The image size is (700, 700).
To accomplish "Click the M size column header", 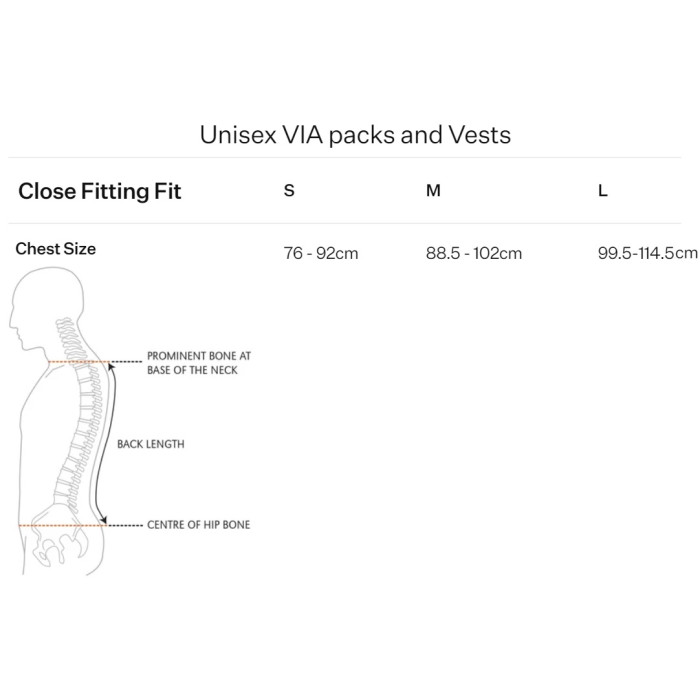I will 433,191.
